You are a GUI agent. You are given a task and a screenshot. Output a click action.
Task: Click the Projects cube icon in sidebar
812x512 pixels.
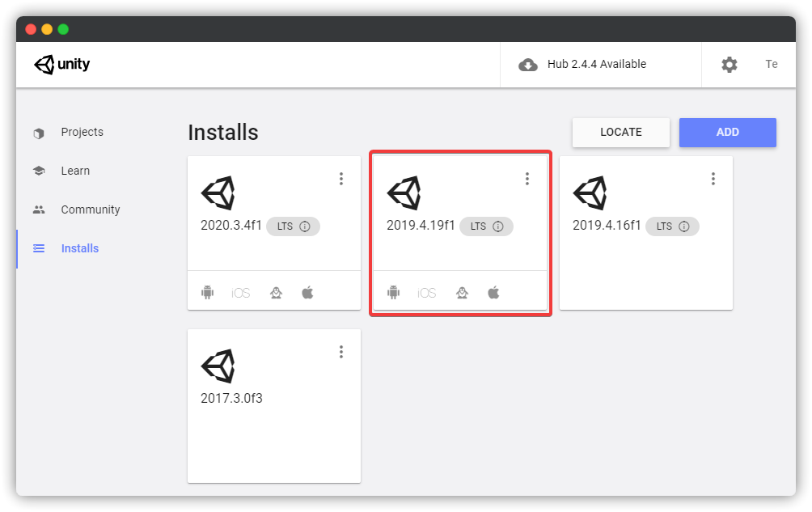click(39, 133)
